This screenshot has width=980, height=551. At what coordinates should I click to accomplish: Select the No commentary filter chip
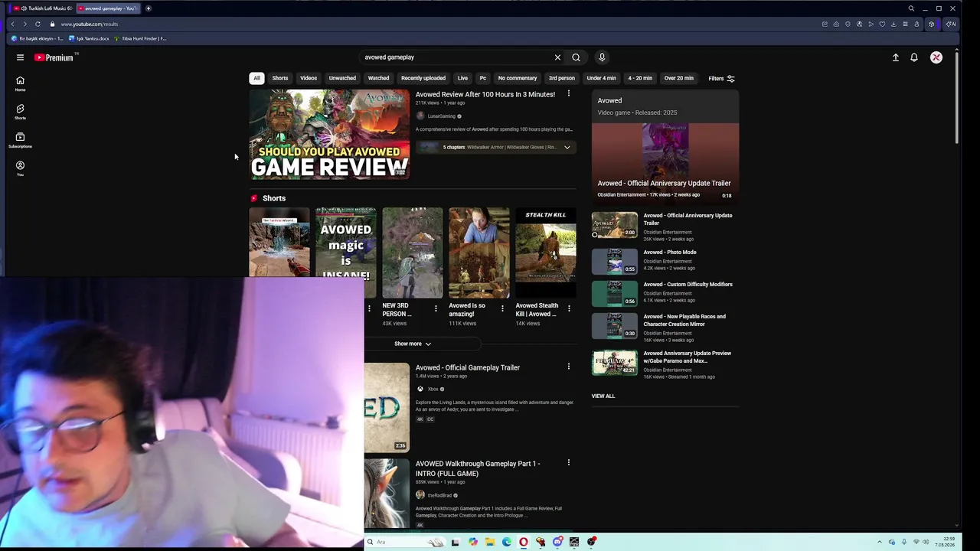[518, 78]
